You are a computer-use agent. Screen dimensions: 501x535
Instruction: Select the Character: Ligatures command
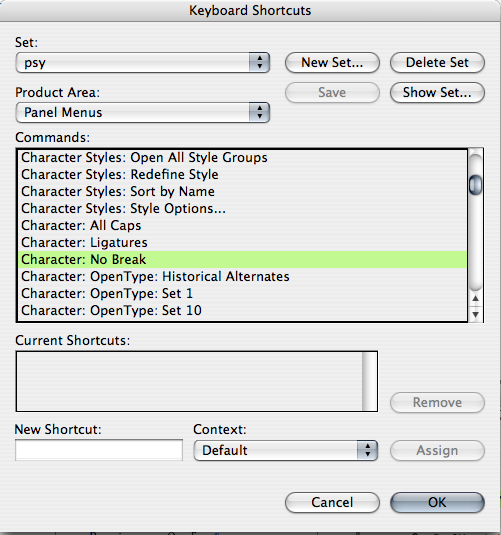pos(242,243)
